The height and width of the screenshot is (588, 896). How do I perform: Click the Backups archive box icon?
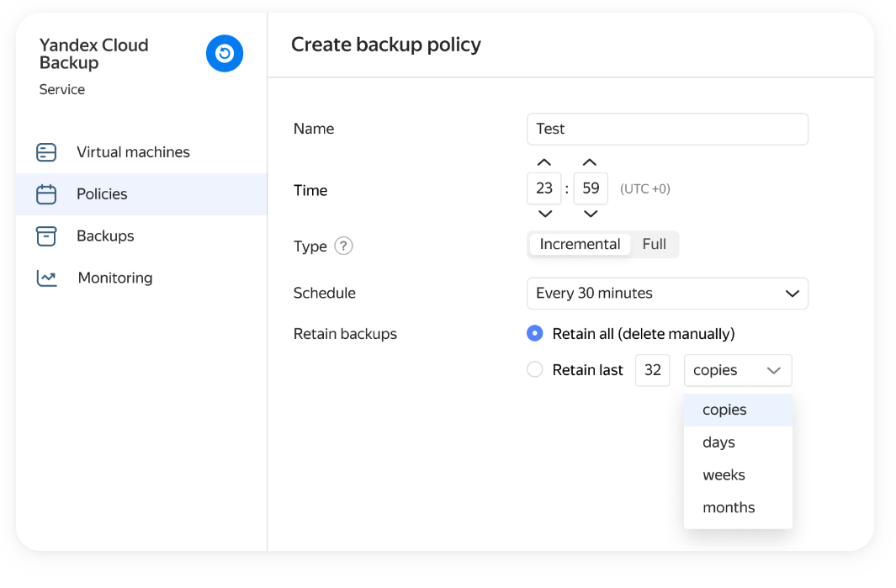point(46,236)
